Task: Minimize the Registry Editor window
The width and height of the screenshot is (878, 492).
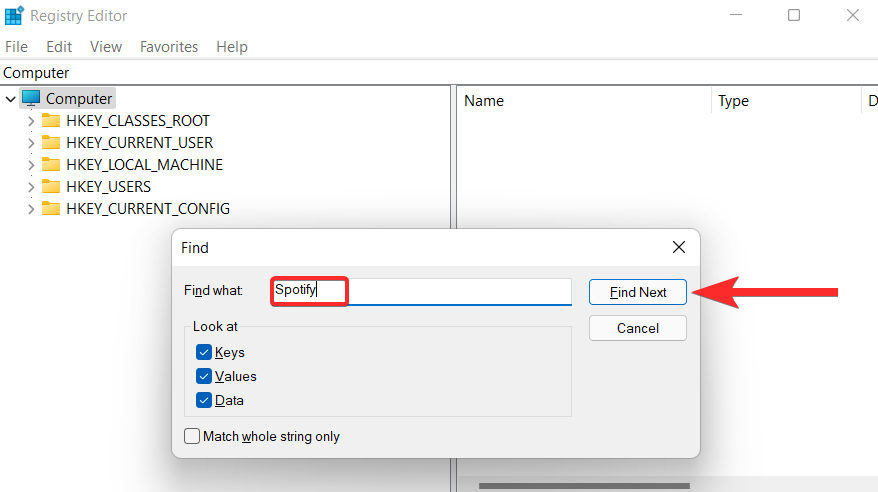Action: tap(736, 15)
